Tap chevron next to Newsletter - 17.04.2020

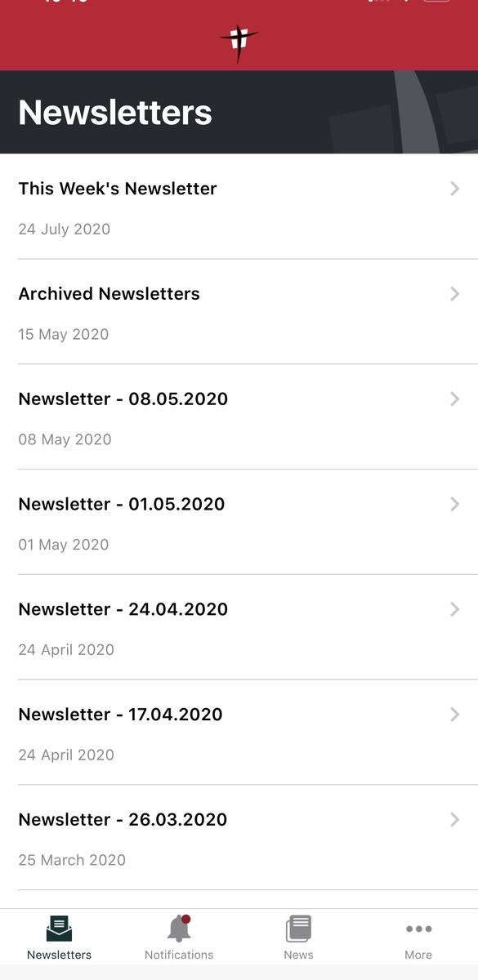455,715
